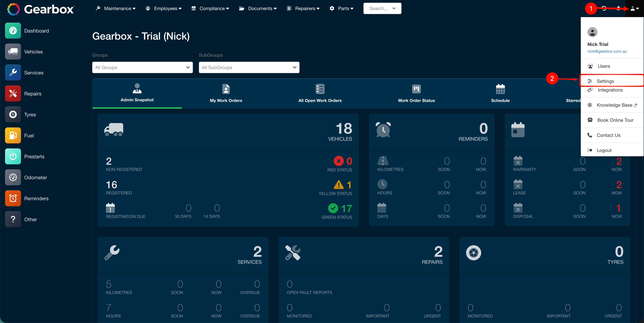The width and height of the screenshot is (644, 323).
Task: Open the Services wrench icon in sidebar
Action: pyautogui.click(x=13, y=73)
